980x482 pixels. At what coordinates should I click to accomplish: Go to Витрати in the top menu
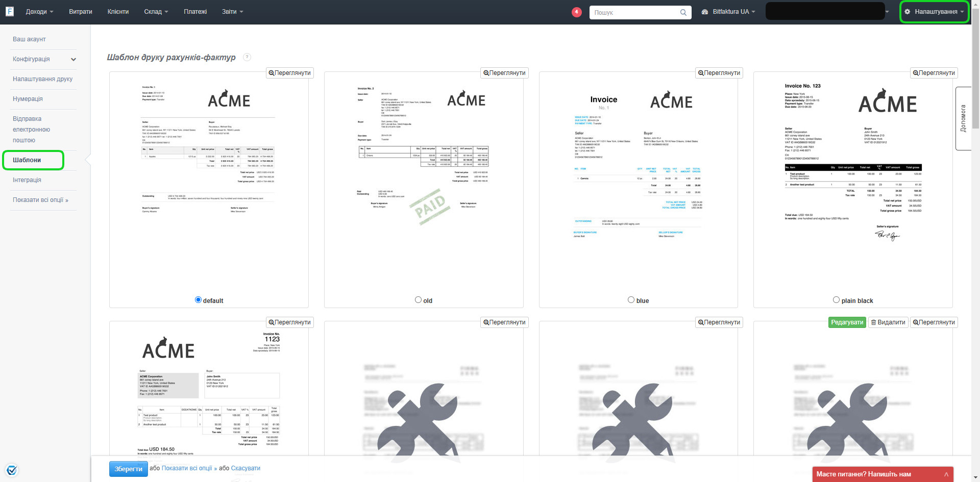pyautogui.click(x=81, y=12)
